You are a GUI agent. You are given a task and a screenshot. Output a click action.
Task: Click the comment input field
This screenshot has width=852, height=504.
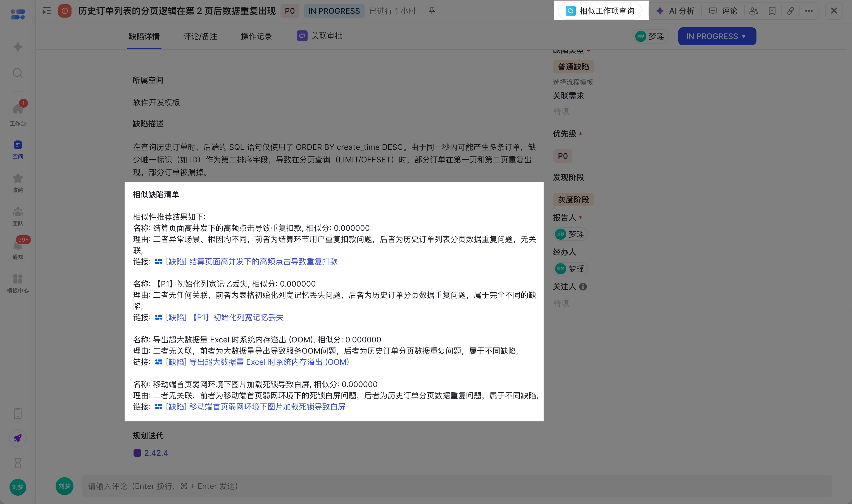(457, 486)
